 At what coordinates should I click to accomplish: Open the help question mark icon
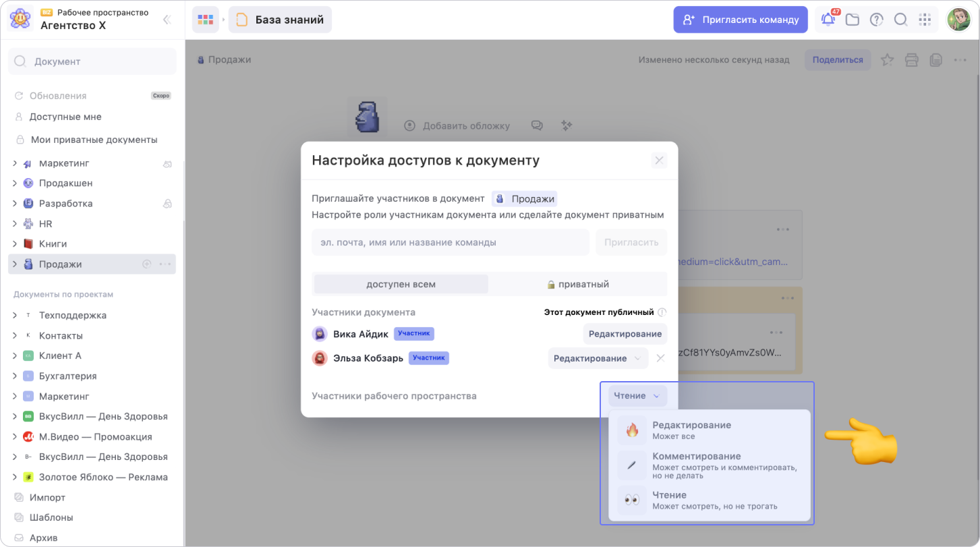[876, 20]
